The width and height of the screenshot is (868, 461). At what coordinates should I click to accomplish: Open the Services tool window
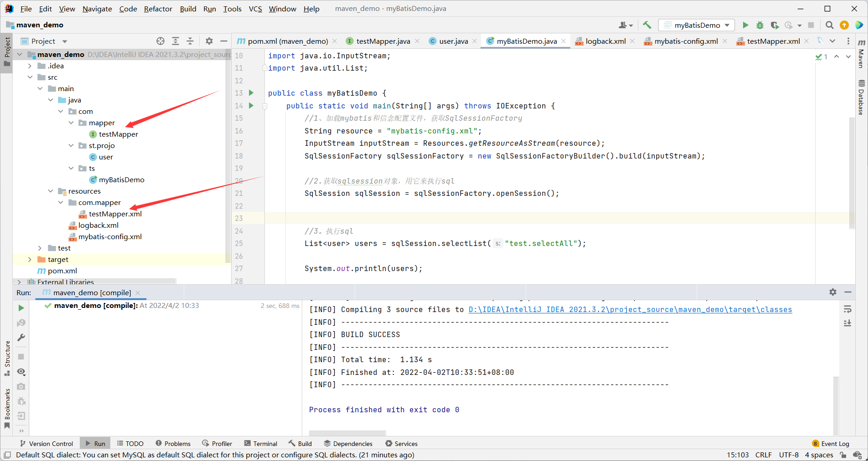401,444
